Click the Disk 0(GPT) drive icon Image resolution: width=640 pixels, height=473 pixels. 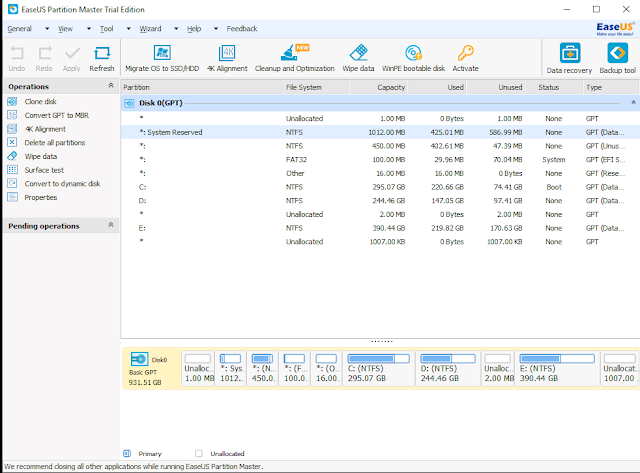coord(129,103)
